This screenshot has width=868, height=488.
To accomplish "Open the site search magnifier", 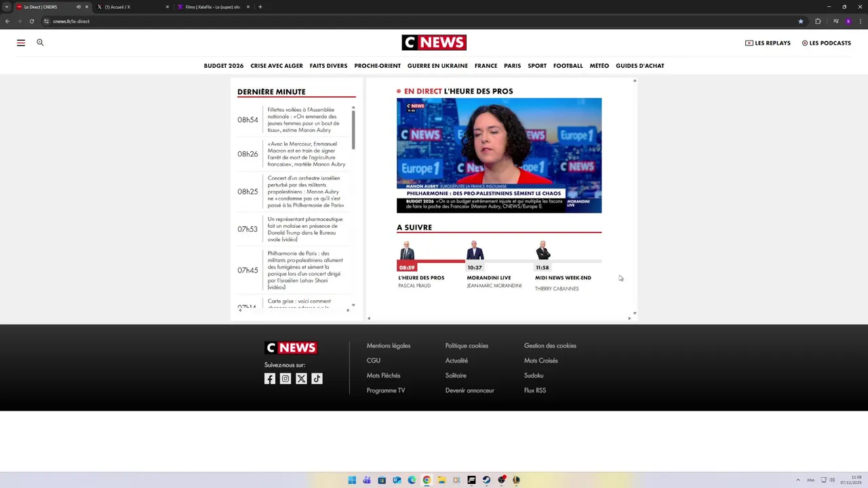I will coord(40,42).
